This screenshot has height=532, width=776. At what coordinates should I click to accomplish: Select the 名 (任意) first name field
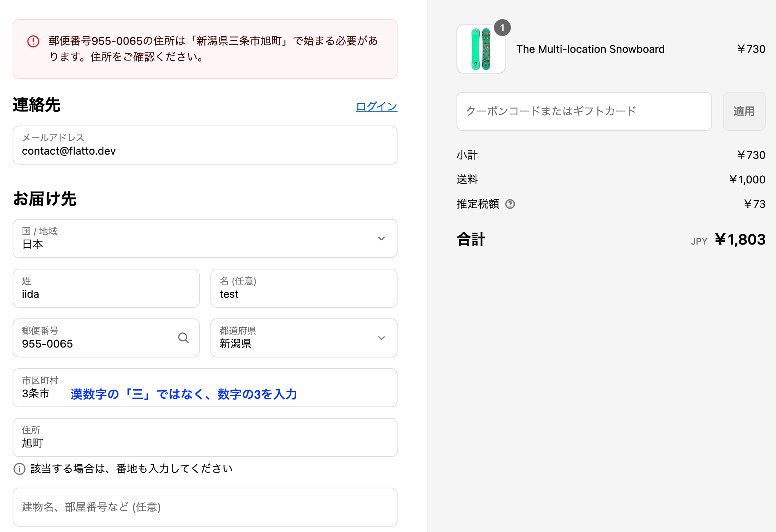(x=303, y=289)
